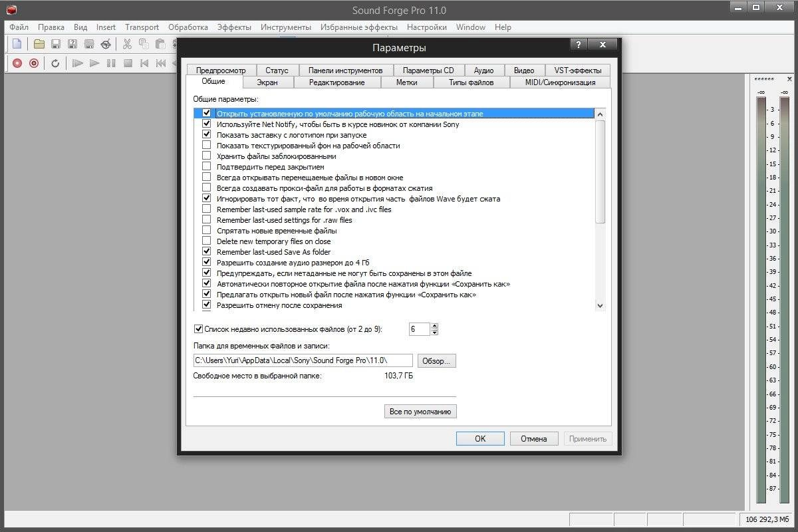Viewport: 798px width, 532px height.
Task: Switch to the Редактирование tab
Action: point(336,82)
